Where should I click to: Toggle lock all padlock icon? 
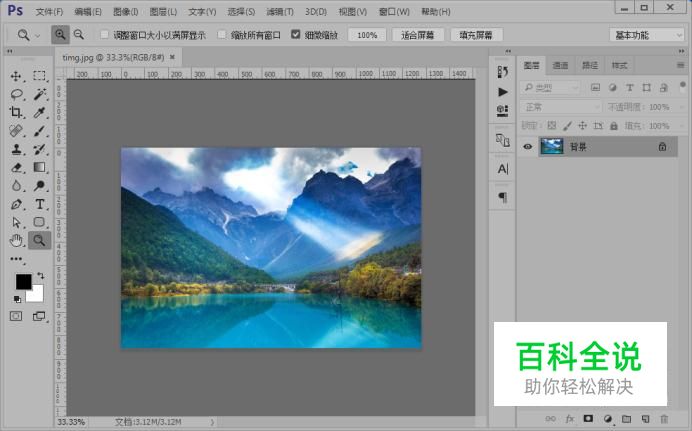(614, 126)
